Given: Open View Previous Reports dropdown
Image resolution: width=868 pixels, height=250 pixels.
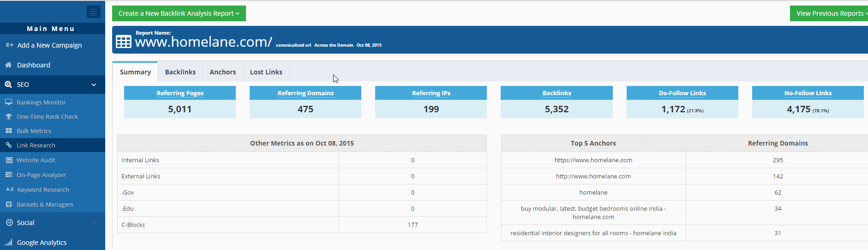Looking at the screenshot, I should 829,13.
